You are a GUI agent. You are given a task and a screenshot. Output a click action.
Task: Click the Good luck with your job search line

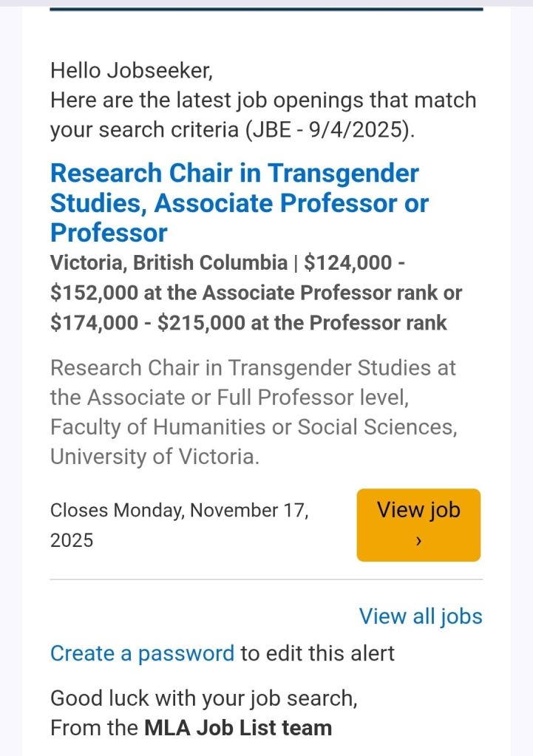click(203, 698)
